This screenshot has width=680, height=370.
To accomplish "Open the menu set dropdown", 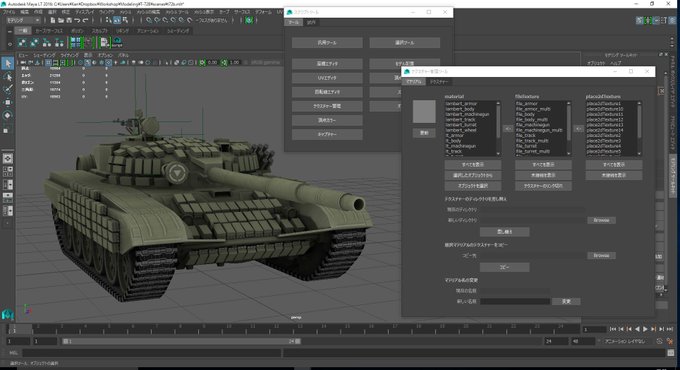I will [23, 20].
